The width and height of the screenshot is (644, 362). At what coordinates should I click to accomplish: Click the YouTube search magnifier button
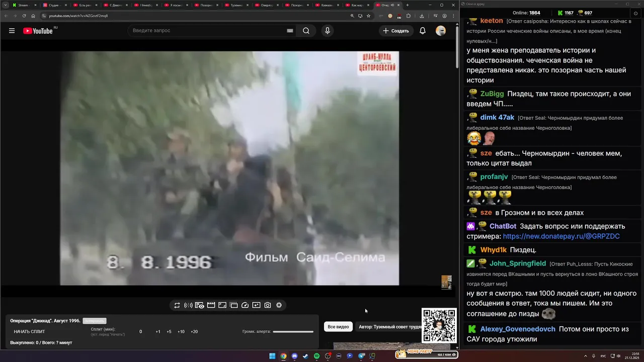coord(306,31)
